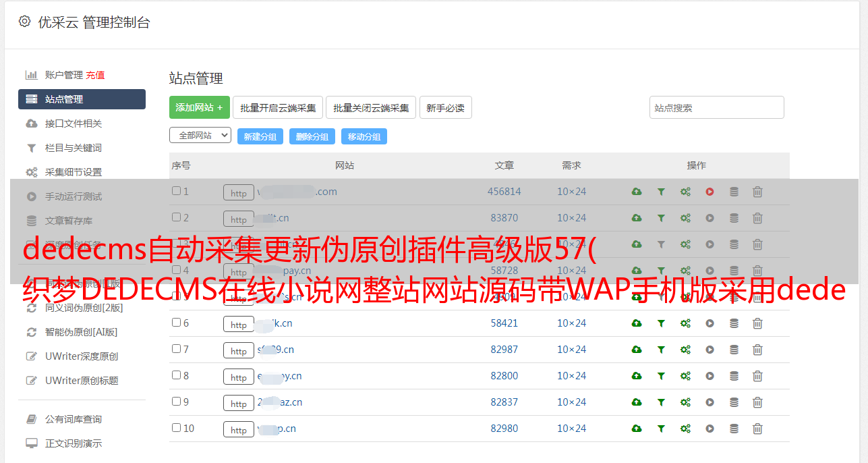Open the 全部网站 group dropdown
Image resolution: width=868 pixels, height=463 pixels.
tap(200, 136)
